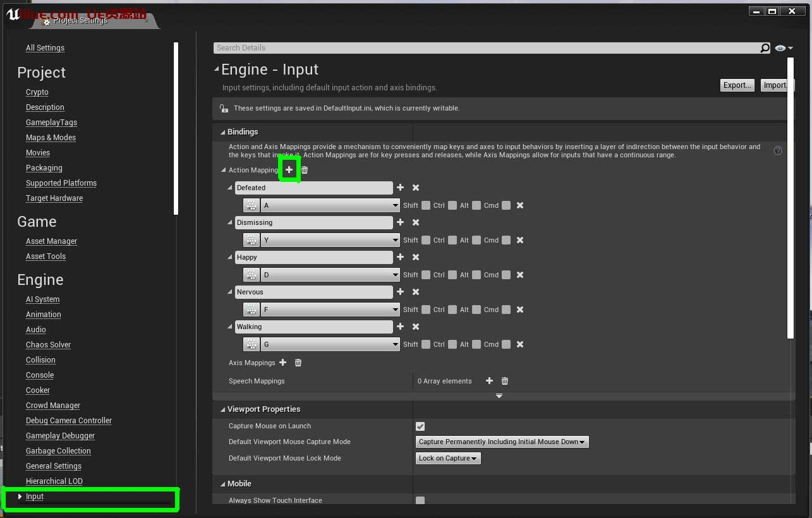Enable Shift modifier for Defeated A key
The width and height of the screenshot is (812, 518).
(x=426, y=205)
